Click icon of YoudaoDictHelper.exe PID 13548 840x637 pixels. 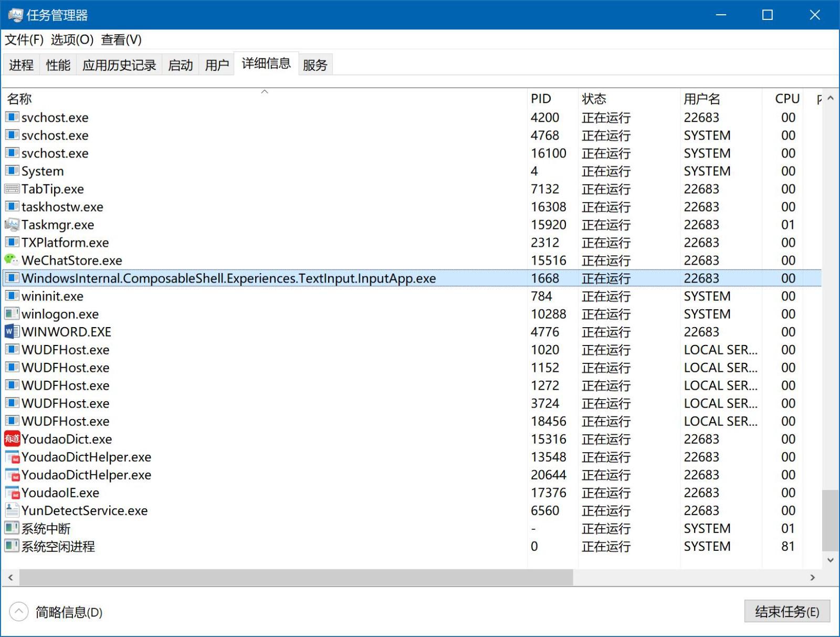point(12,457)
